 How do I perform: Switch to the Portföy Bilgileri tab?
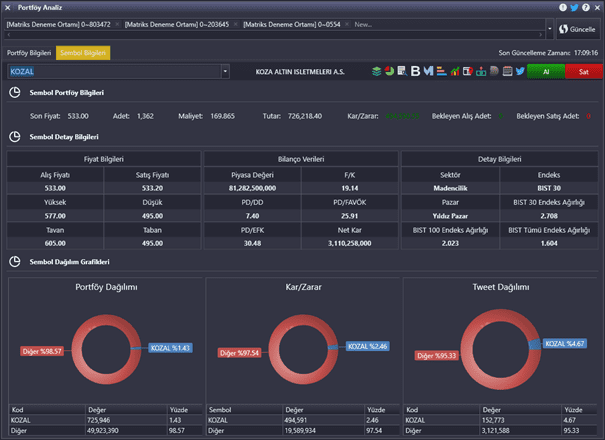29,53
